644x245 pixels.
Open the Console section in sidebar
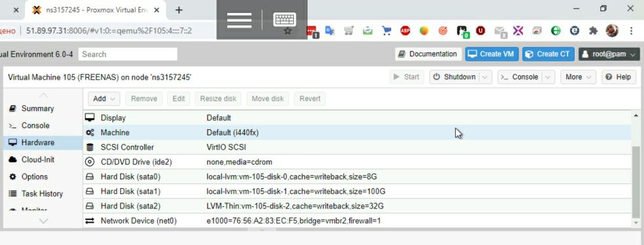(35, 125)
